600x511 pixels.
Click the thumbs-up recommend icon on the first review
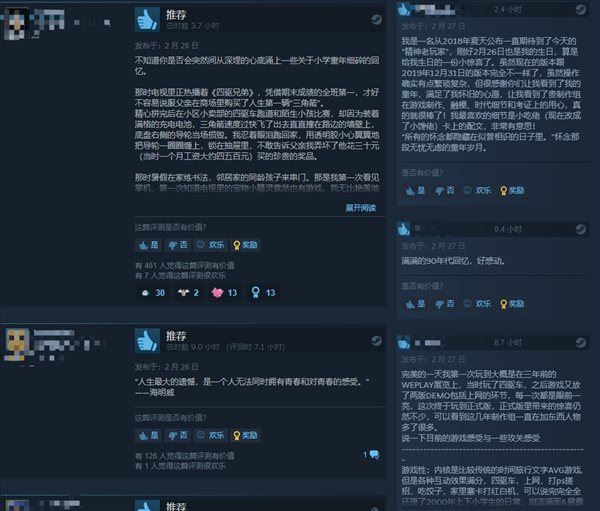tap(147, 19)
